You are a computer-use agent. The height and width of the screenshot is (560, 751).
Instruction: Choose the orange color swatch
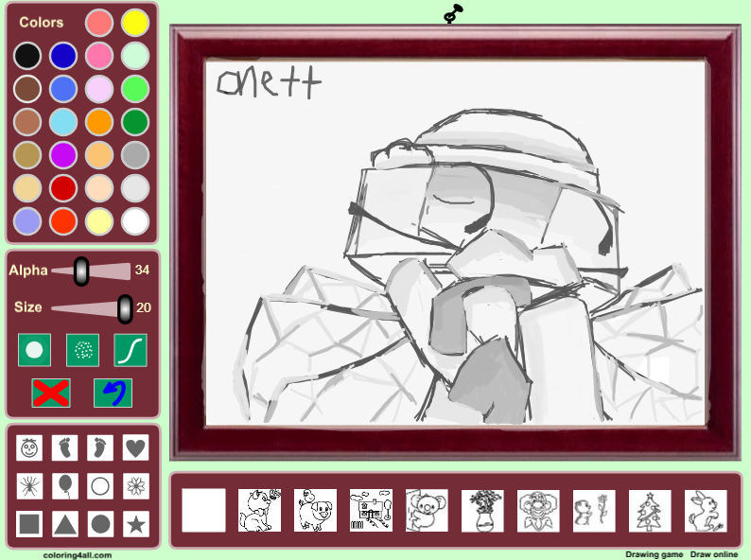(99, 122)
